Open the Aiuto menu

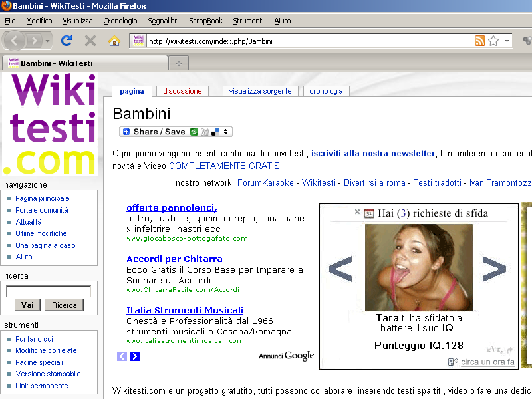(x=282, y=21)
